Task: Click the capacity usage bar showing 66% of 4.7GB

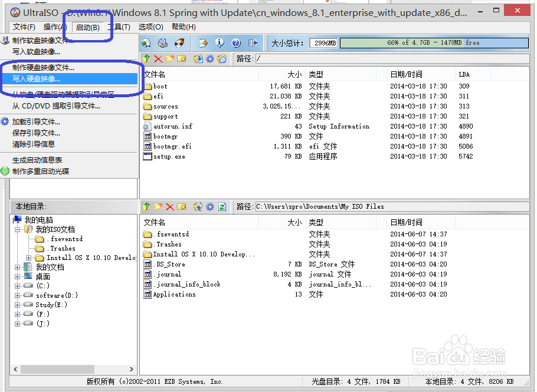Action: (x=434, y=43)
